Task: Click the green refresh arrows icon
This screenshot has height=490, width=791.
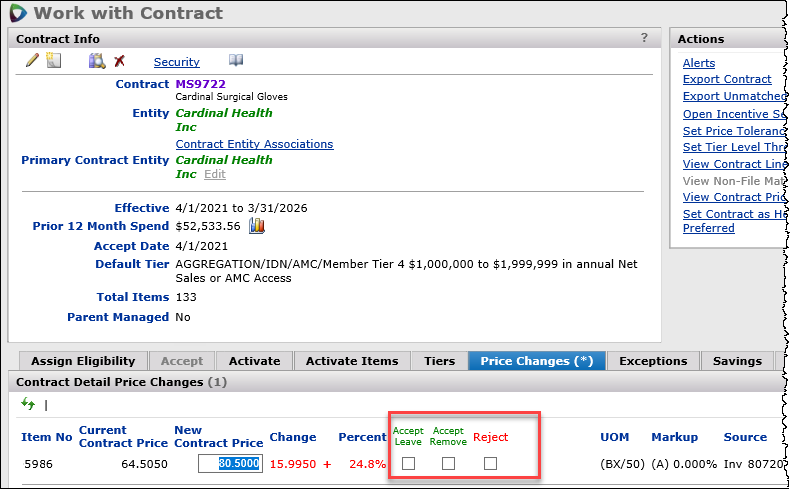Action: pyautogui.click(x=28, y=404)
